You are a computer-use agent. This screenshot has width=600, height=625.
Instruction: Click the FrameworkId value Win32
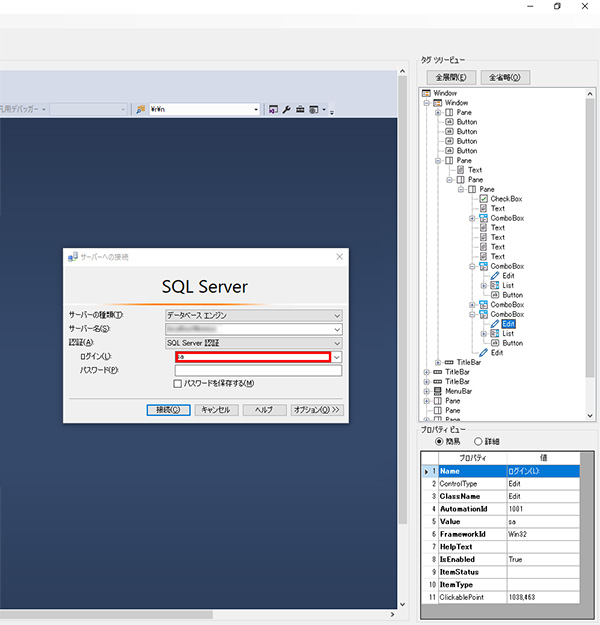(x=543, y=534)
